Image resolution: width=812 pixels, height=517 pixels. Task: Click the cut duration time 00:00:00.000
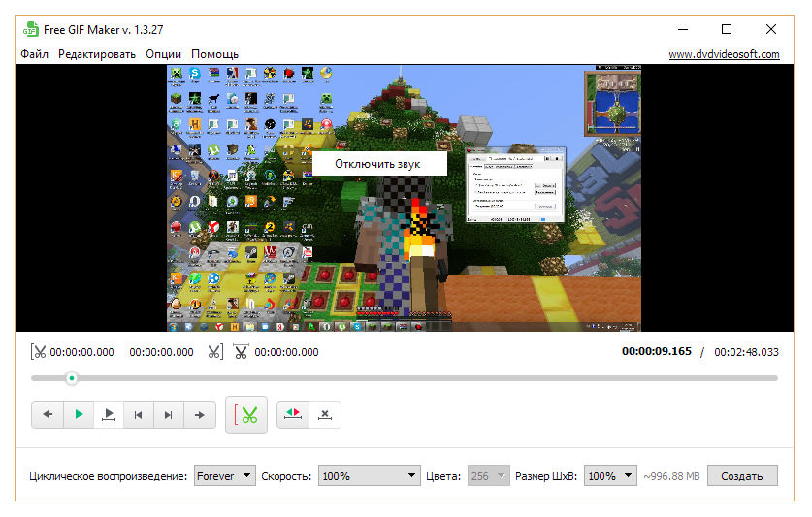(x=286, y=352)
